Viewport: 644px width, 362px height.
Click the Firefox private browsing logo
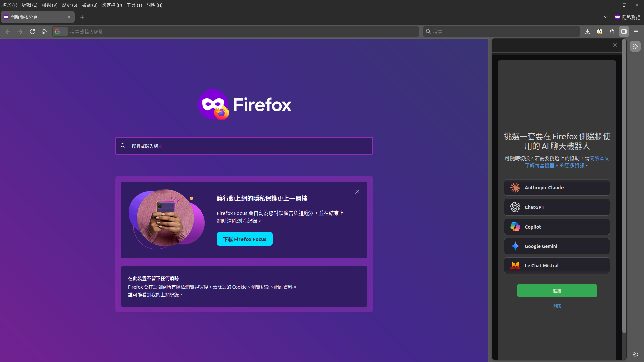tap(245, 105)
